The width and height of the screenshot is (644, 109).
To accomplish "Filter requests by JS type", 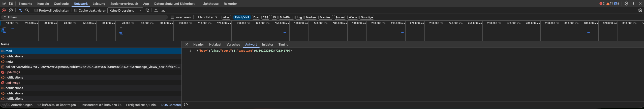I will (274, 17).
